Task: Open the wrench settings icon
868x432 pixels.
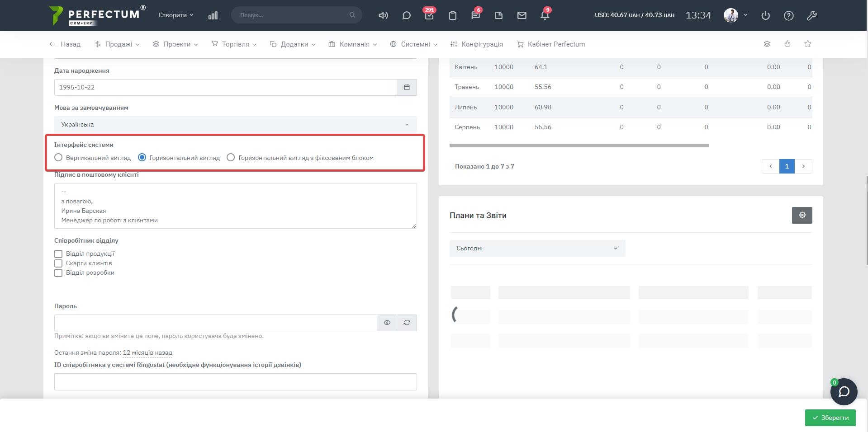Action: [811, 15]
